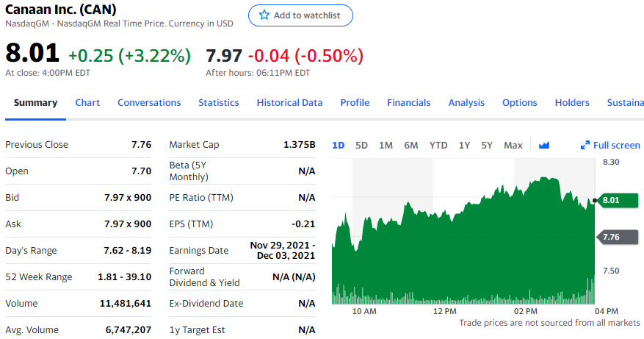
Task: Click the 7.76 previous close chart marker
Action: coord(618,237)
